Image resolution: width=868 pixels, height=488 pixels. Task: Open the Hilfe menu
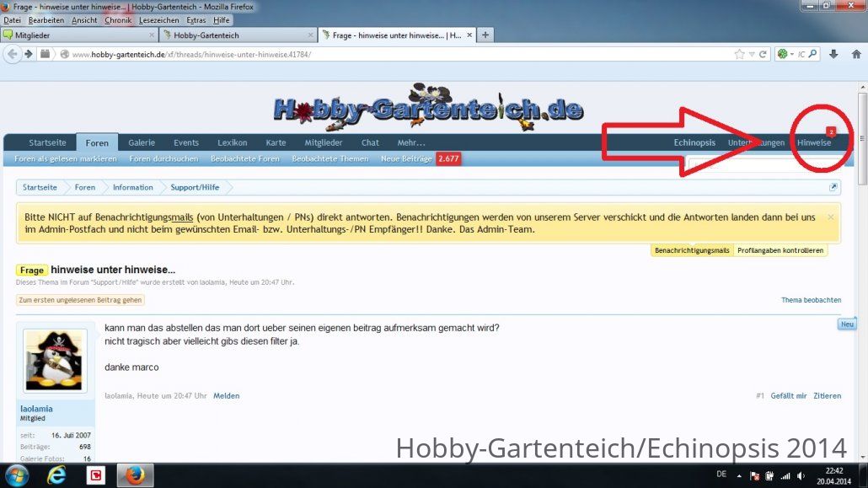222,20
